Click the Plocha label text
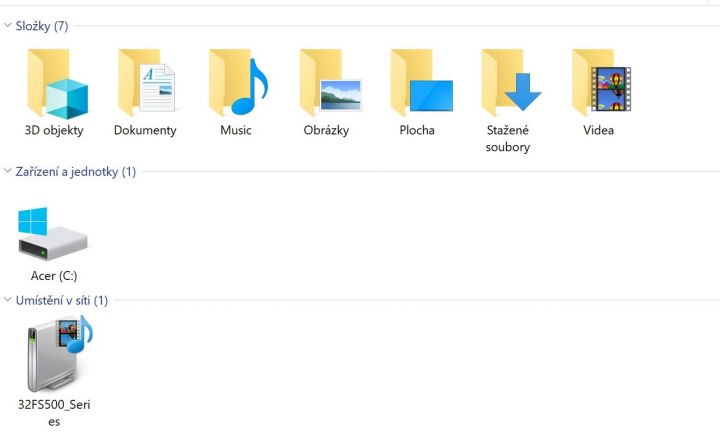 click(417, 130)
